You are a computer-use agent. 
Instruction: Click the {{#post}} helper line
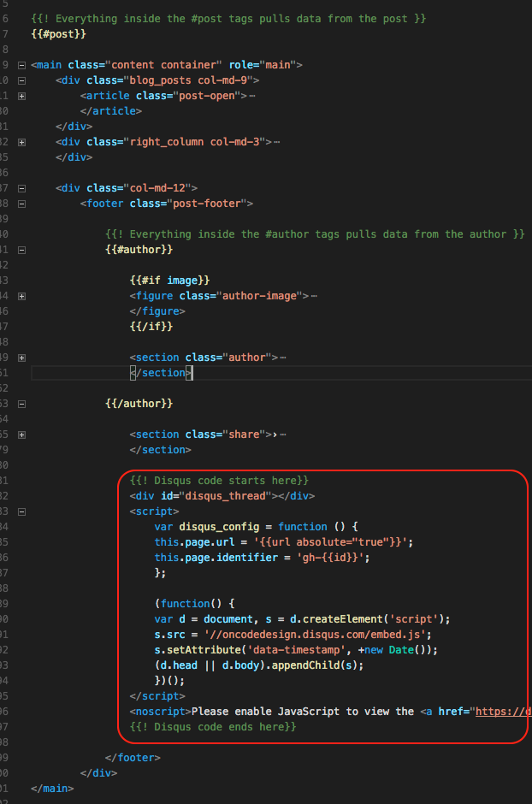58,34
